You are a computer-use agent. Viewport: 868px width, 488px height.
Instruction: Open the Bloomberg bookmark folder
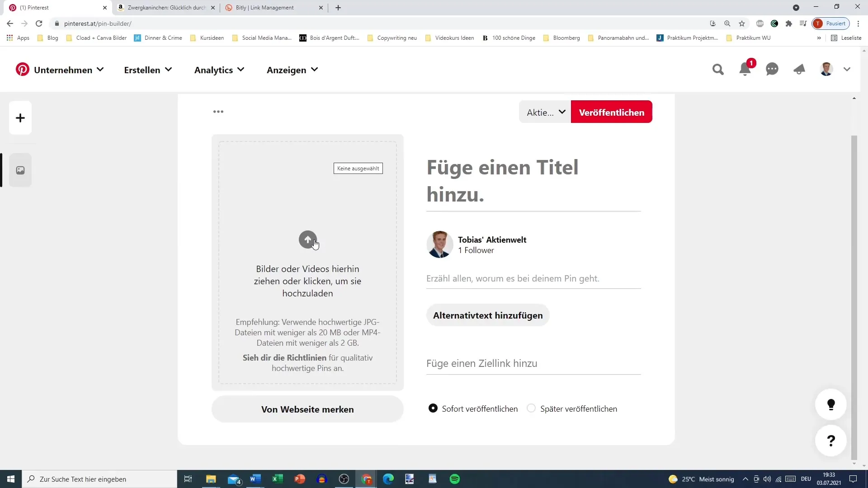(561, 38)
